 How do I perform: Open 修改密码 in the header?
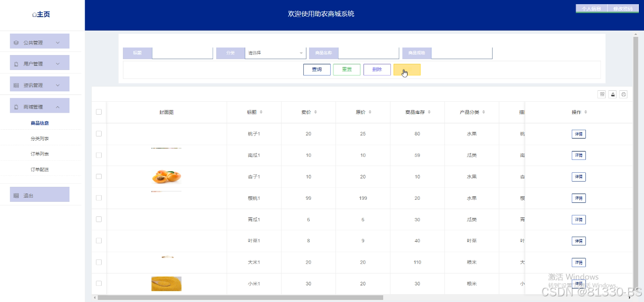point(623,8)
